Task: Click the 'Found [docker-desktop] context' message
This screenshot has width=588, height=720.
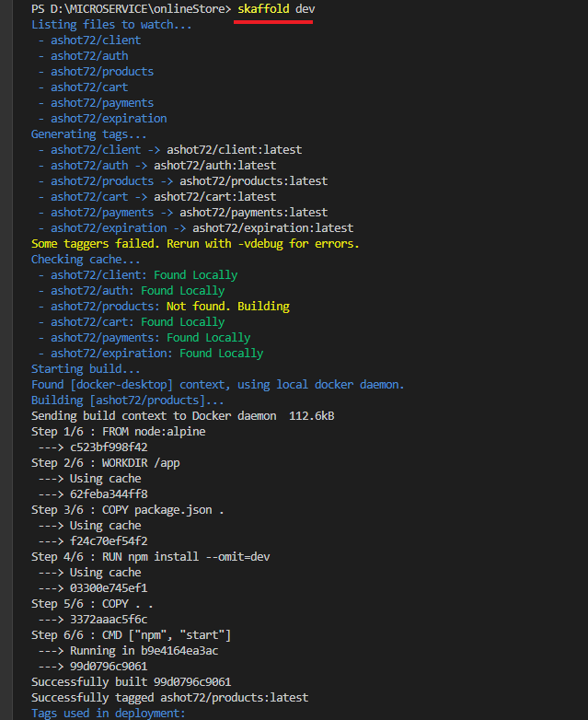Action: [217, 384]
